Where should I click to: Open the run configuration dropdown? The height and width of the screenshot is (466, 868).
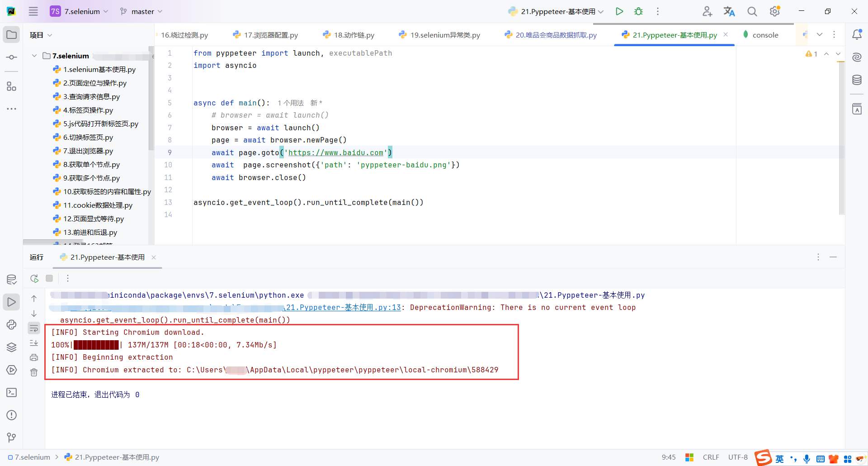[556, 11]
